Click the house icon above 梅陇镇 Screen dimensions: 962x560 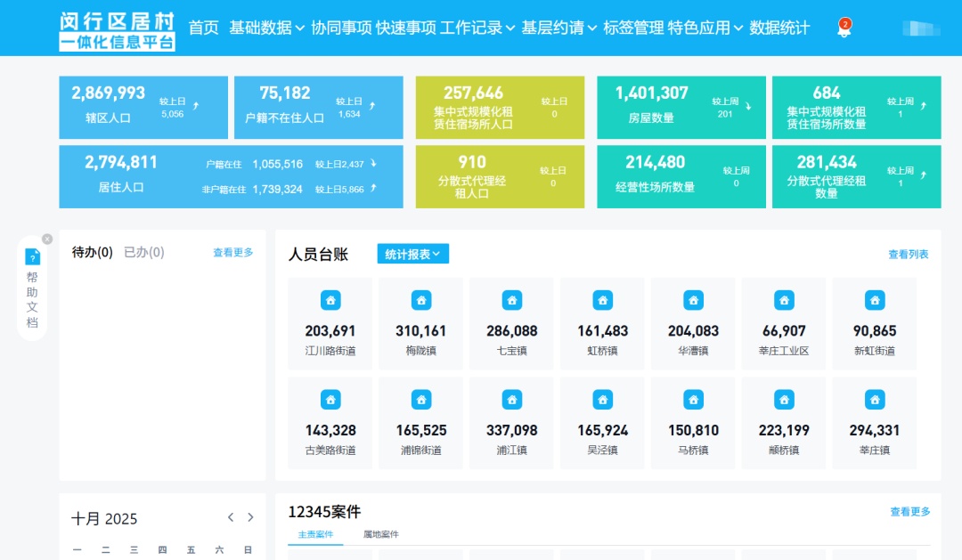[x=421, y=300]
